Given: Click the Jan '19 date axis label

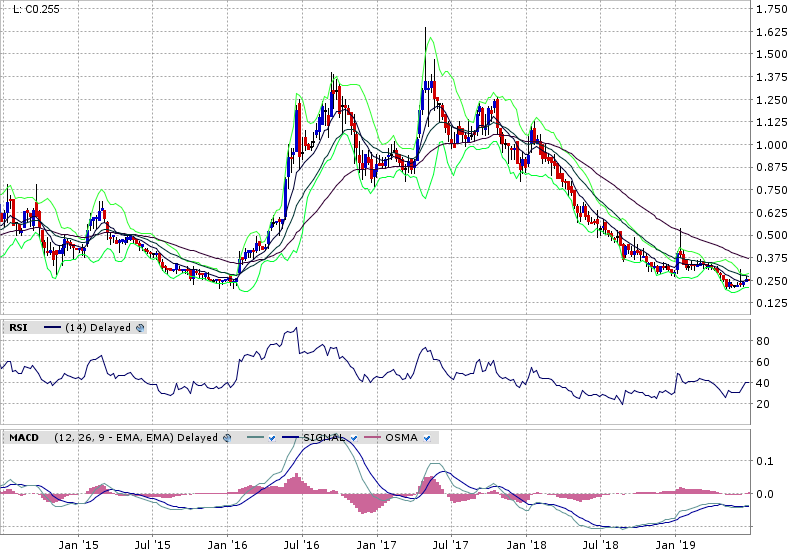Looking at the screenshot, I should pyautogui.click(x=682, y=546).
